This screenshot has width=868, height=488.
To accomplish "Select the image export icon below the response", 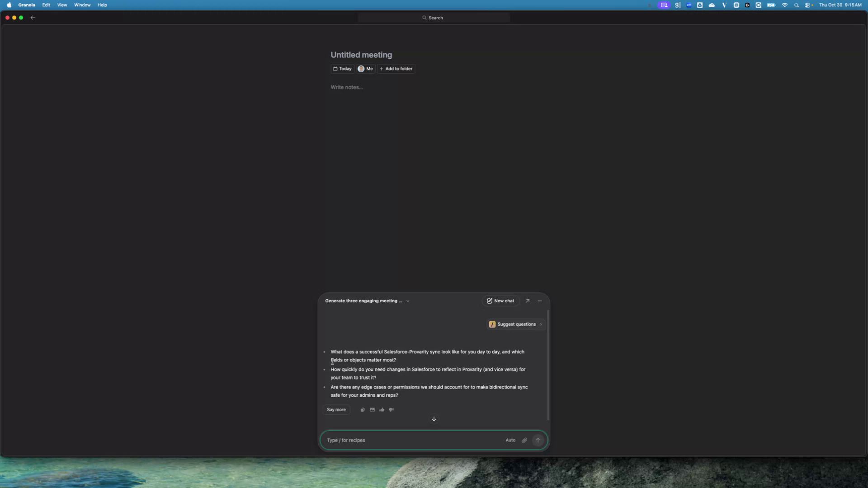I will pyautogui.click(x=373, y=410).
